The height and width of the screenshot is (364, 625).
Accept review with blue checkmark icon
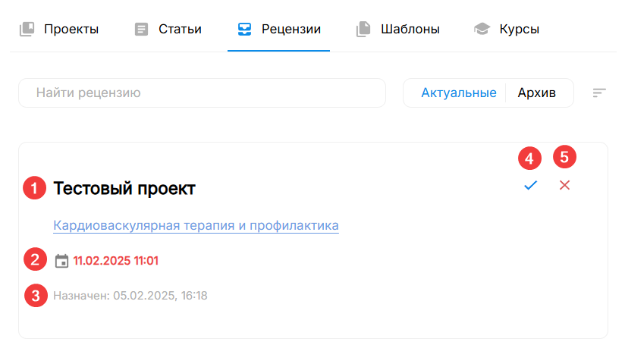(530, 185)
